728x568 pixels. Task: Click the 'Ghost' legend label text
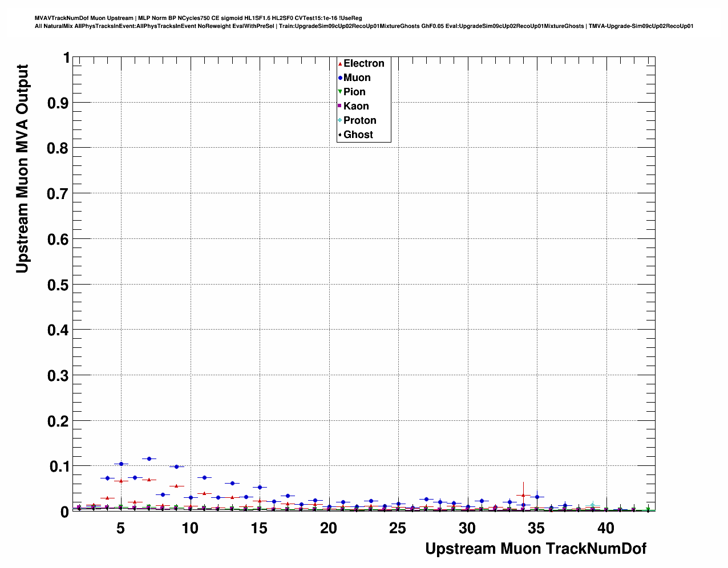pyautogui.click(x=358, y=135)
